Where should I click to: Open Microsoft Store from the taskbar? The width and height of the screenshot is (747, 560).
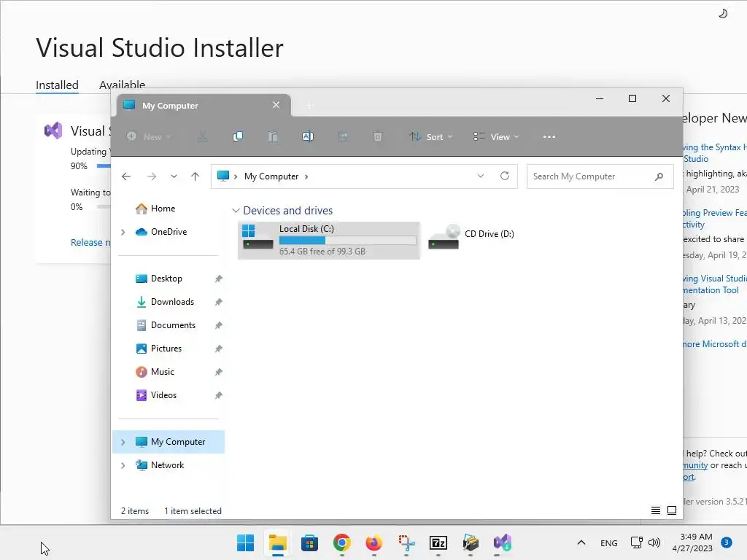(309, 542)
